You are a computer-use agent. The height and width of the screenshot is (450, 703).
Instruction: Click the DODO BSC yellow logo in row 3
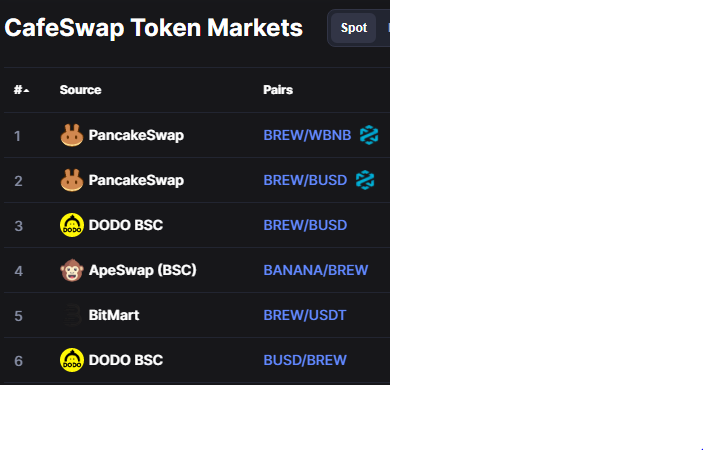[72, 225]
